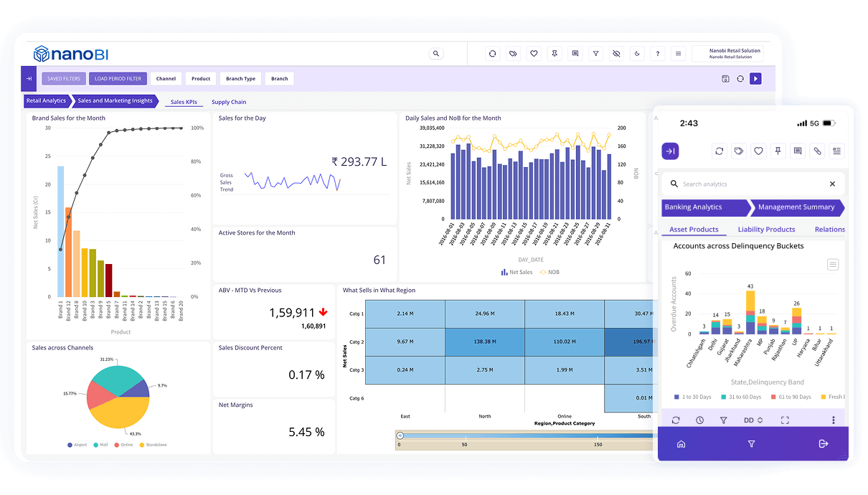Click the favorite heart icon in desktop toolbar
This screenshot has height=495, width=868.
pyautogui.click(x=534, y=54)
